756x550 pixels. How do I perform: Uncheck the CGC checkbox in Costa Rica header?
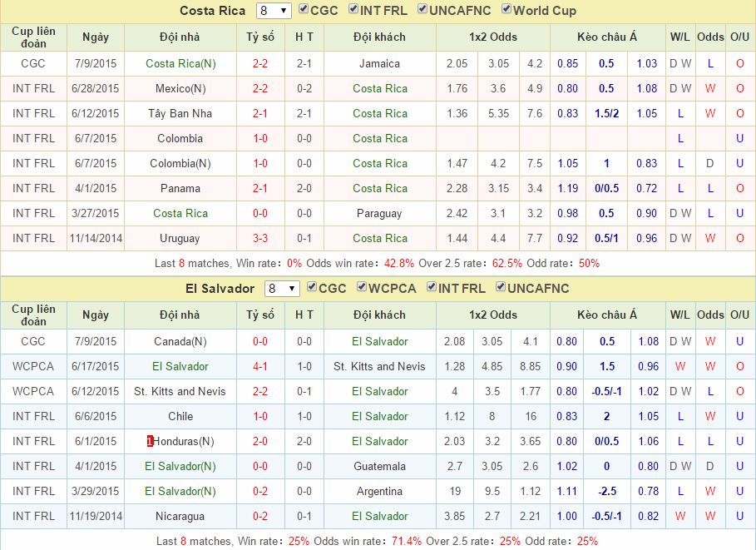(304, 8)
